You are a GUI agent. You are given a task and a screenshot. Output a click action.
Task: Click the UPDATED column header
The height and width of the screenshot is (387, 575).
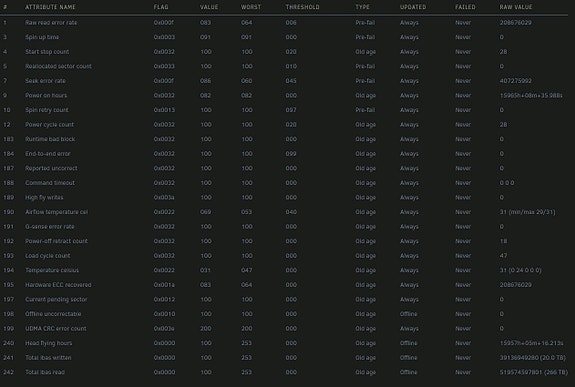point(413,7)
